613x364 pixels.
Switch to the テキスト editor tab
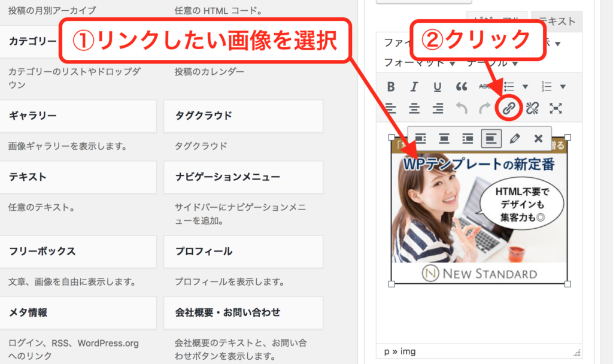pyautogui.click(x=556, y=22)
